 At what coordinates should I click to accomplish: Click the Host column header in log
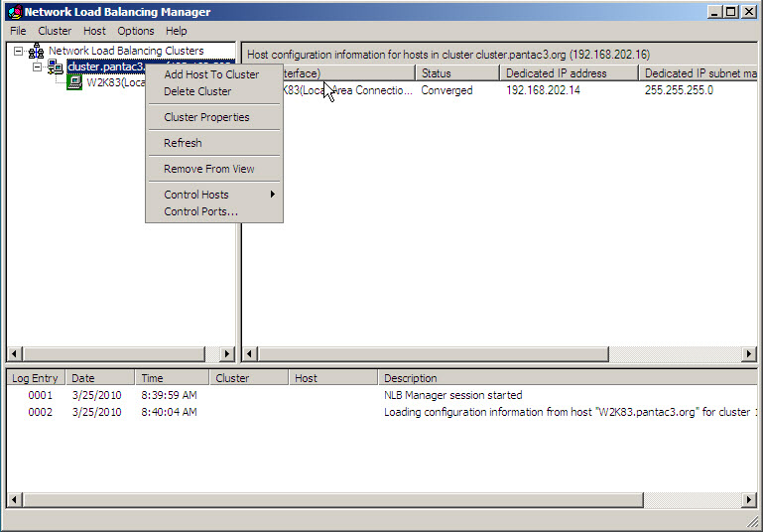333,378
